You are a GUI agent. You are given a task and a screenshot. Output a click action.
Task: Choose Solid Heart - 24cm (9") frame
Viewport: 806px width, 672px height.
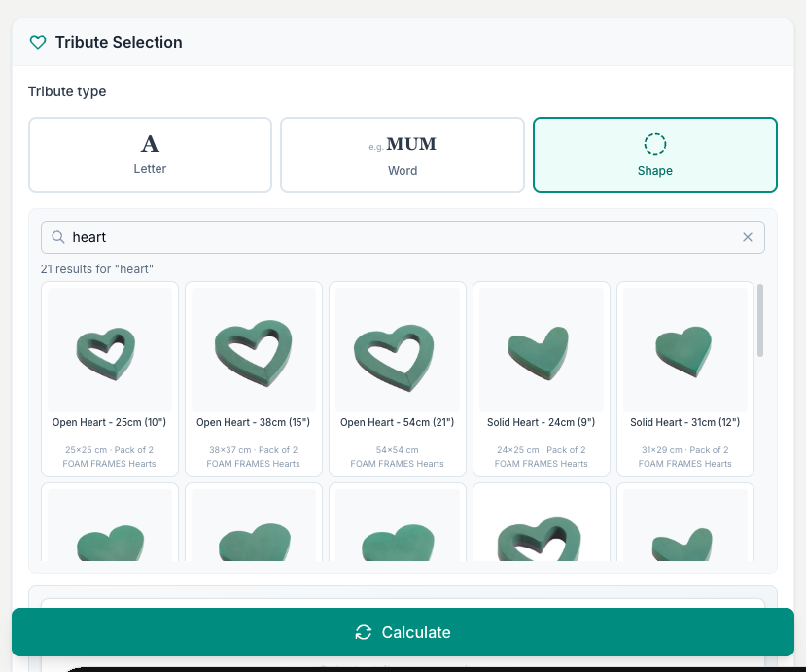(x=542, y=378)
